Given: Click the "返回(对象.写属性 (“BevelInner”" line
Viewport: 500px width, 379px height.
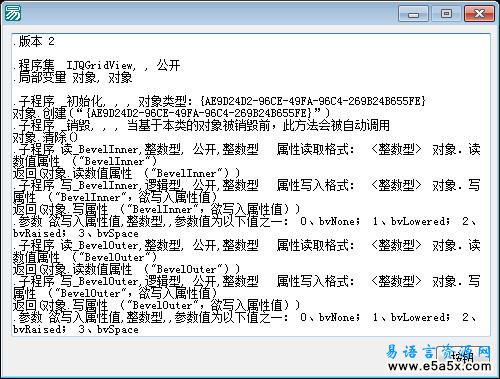Looking at the screenshot, I should (x=157, y=209).
